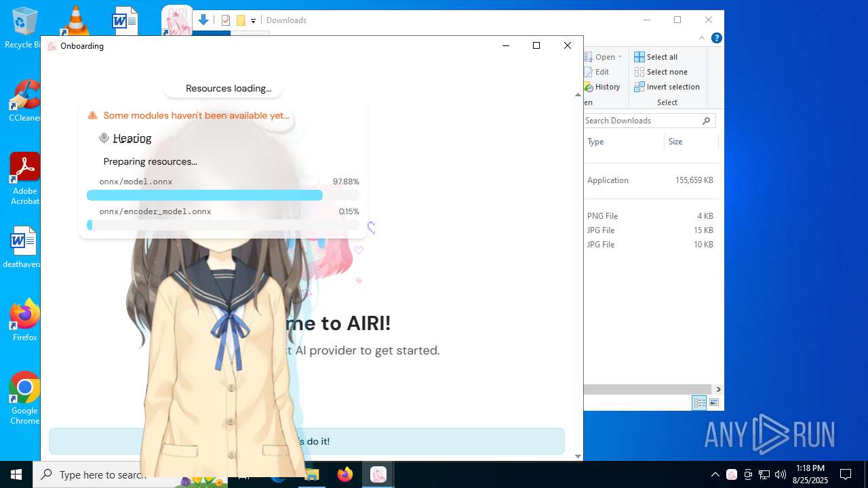
Task: Open Explorer help via blue question mark
Action: click(x=716, y=38)
